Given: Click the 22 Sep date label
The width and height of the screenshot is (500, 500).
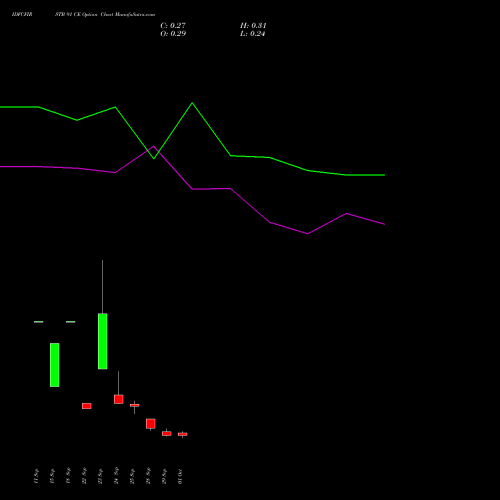Looking at the screenshot, I should [x=84, y=476].
